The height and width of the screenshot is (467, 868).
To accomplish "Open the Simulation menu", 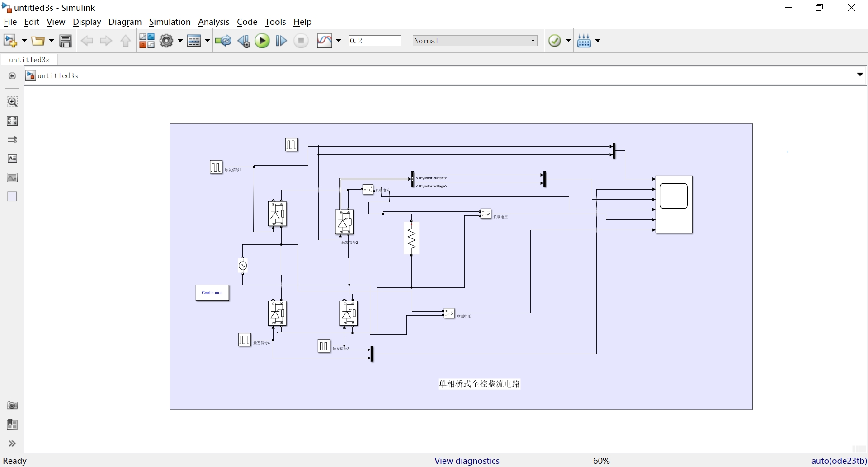I will (x=170, y=22).
